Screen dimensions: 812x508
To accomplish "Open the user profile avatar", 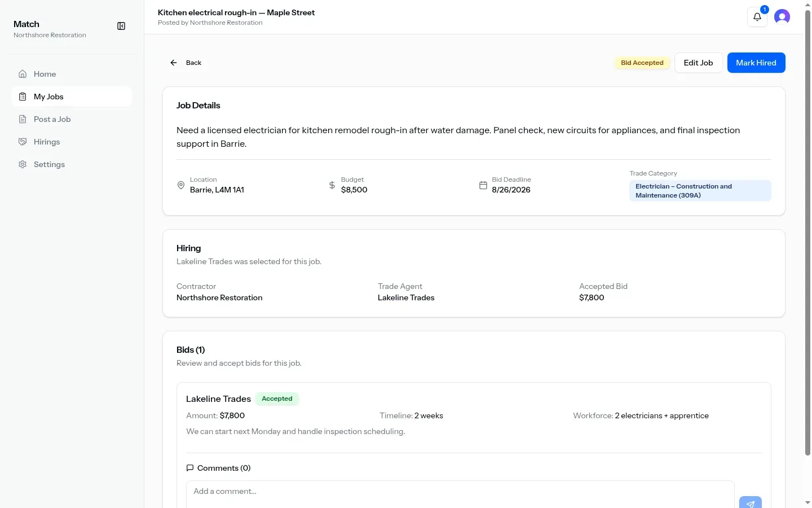I will pyautogui.click(x=782, y=17).
